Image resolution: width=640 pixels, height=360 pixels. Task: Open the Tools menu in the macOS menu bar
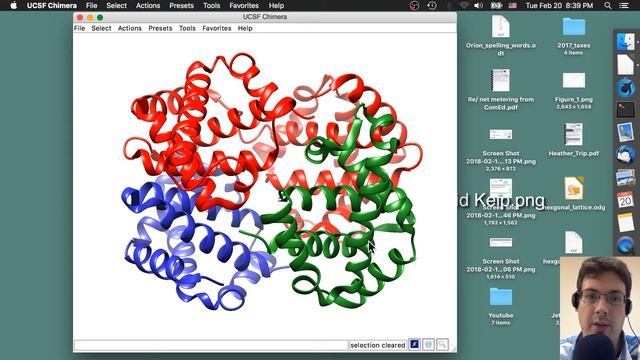(x=211, y=5)
